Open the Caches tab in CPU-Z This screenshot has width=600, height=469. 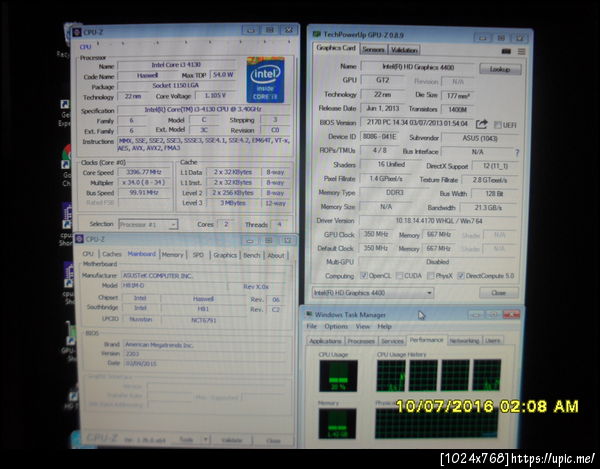click(x=112, y=254)
